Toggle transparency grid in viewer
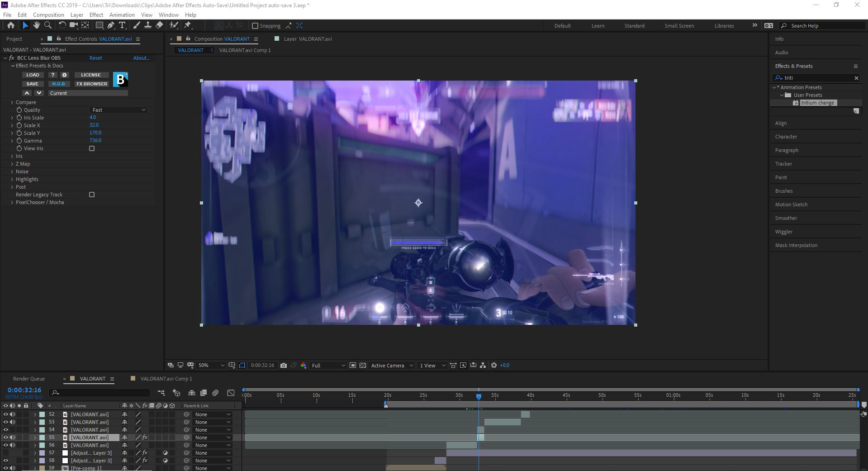 [363, 366]
